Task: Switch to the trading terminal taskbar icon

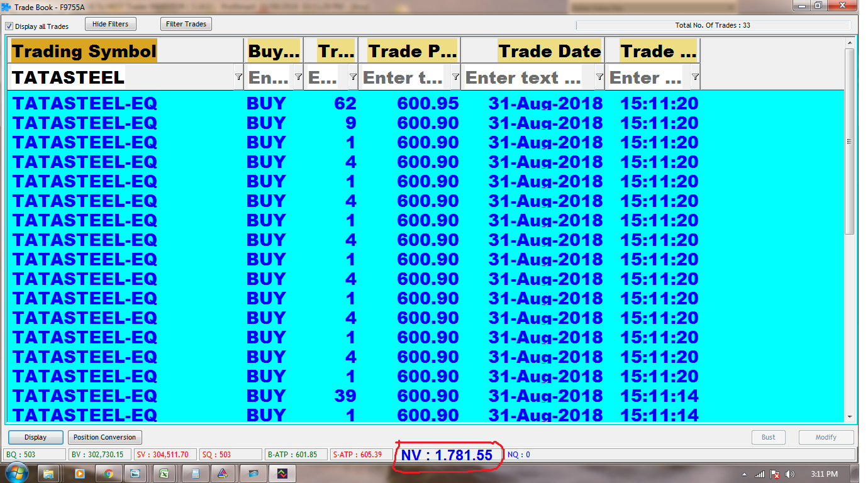Action: click(x=282, y=474)
